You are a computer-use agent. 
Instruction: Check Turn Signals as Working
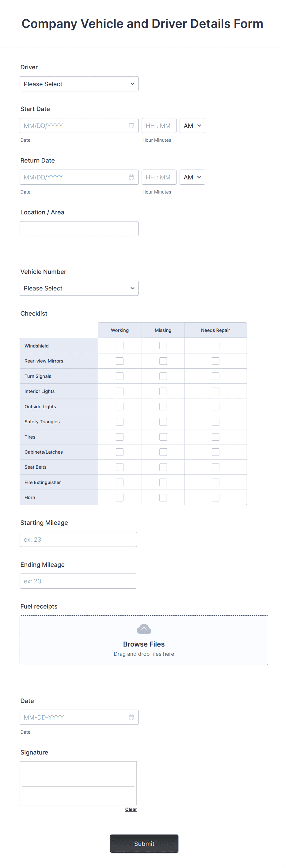(x=120, y=376)
